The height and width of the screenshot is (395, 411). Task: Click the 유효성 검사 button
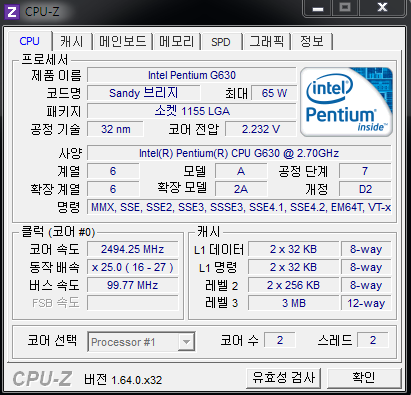click(284, 378)
